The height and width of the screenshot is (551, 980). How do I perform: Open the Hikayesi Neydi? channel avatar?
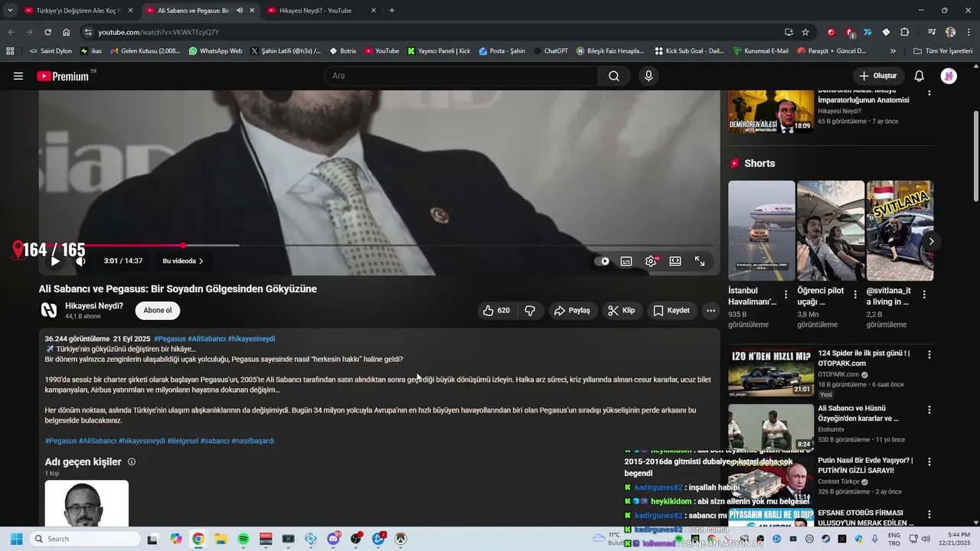click(x=49, y=310)
